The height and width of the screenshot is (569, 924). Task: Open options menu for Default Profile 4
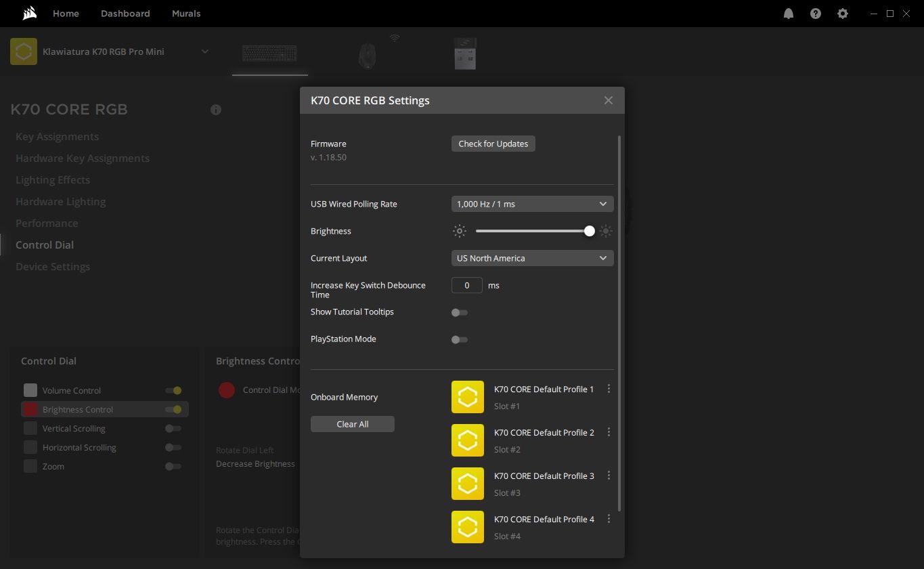coord(609,519)
